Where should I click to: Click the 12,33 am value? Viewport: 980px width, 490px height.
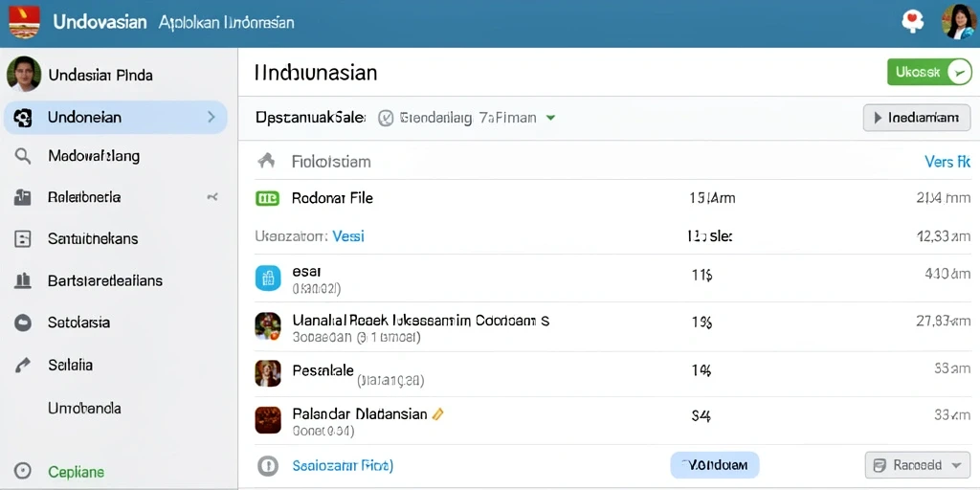[943, 236]
